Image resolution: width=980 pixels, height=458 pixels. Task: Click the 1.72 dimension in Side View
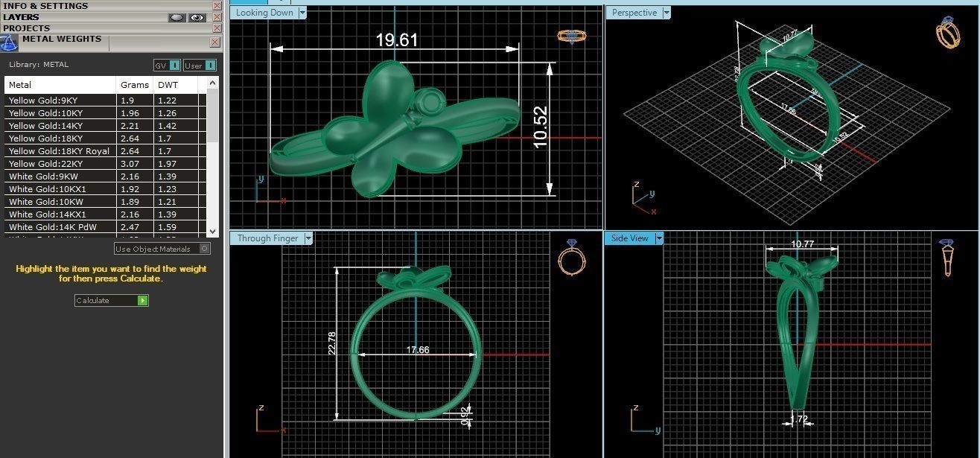799,419
